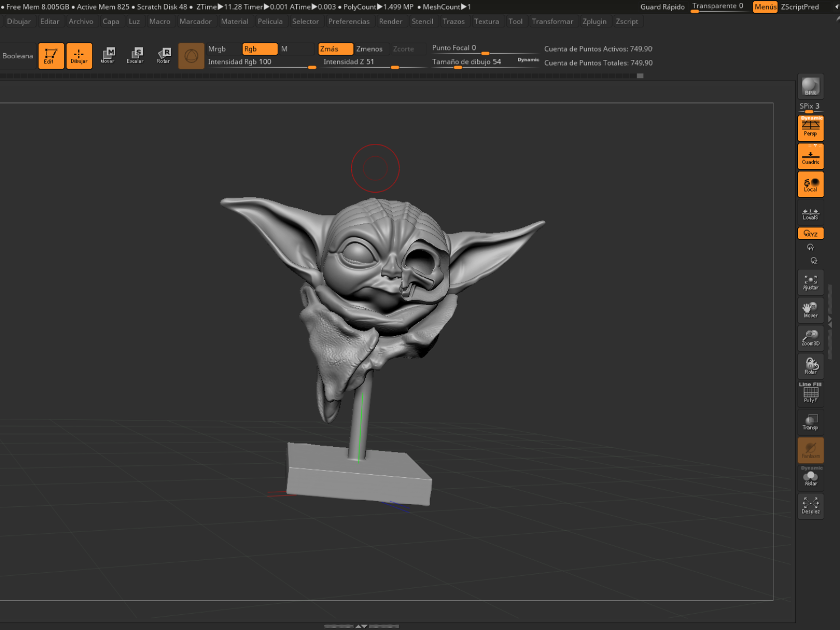This screenshot has height=630, width=840.
Task: Activate the Edit mode button
Action: (51, 55)
